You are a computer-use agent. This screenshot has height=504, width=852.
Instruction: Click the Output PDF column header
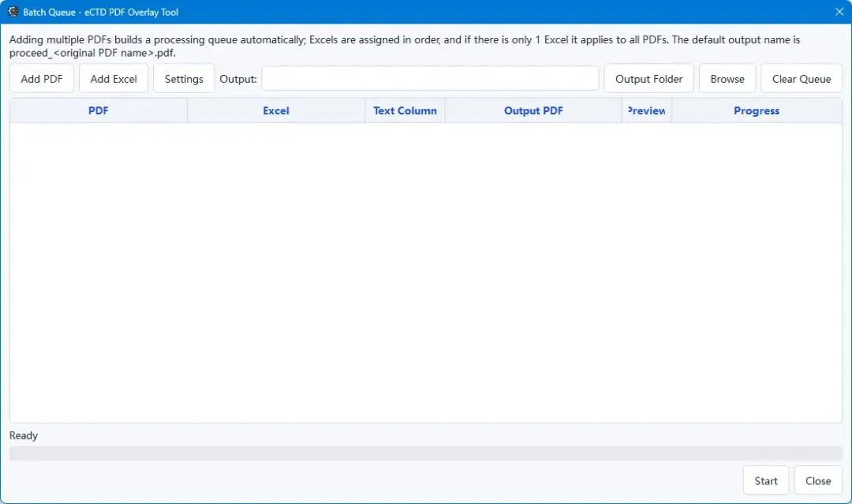(533, 110)
